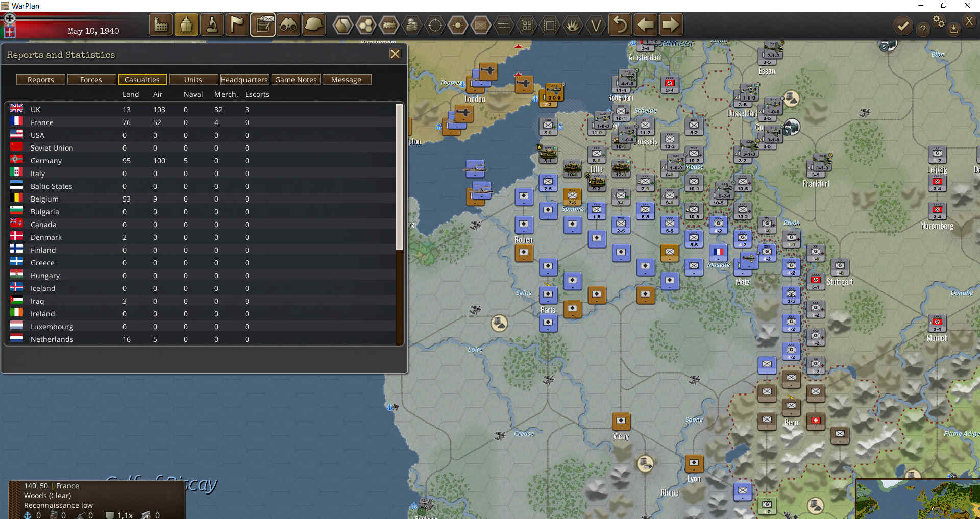
Task: Open the question mark help button
Action: click(923, 29)
